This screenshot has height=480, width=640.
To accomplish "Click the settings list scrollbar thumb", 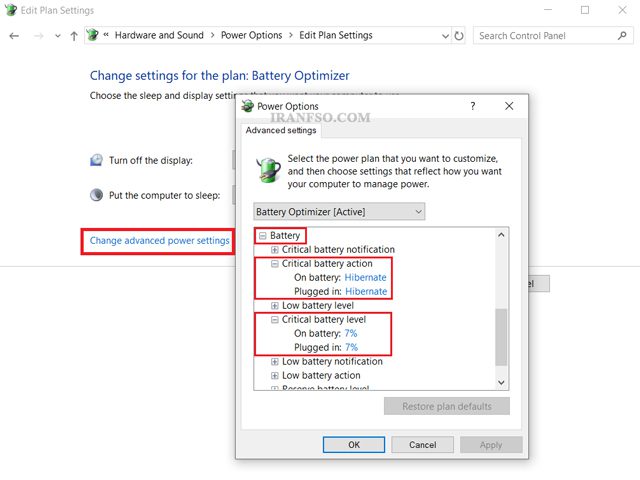I will 501,337.
